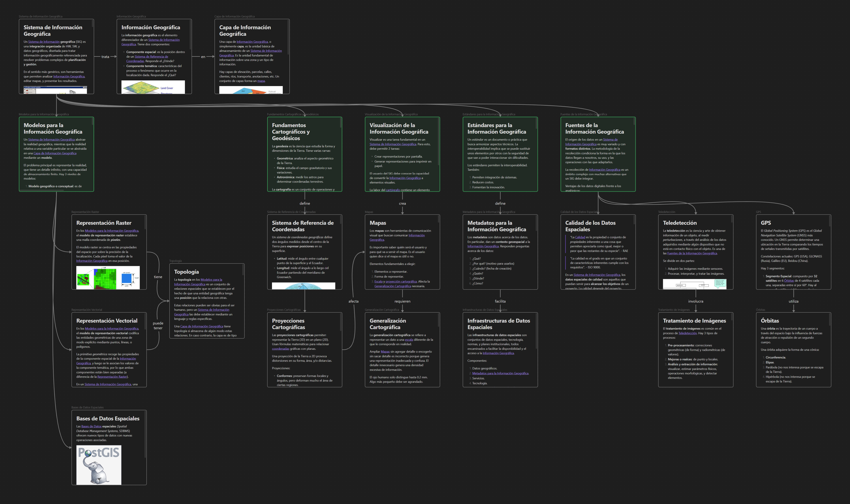Click the small 'Bases de Datos Espaciales' label above card
850x504 pixels.
click(x=87, y=408)
